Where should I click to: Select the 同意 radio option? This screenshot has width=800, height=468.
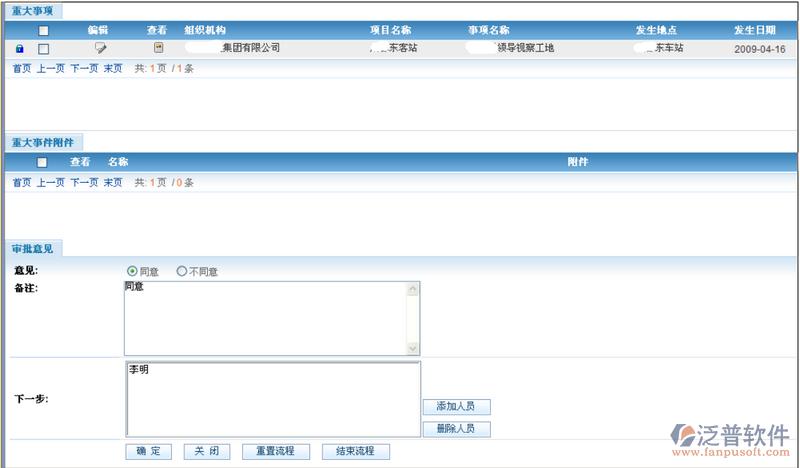pyautogui.click(x=132, y=271)
